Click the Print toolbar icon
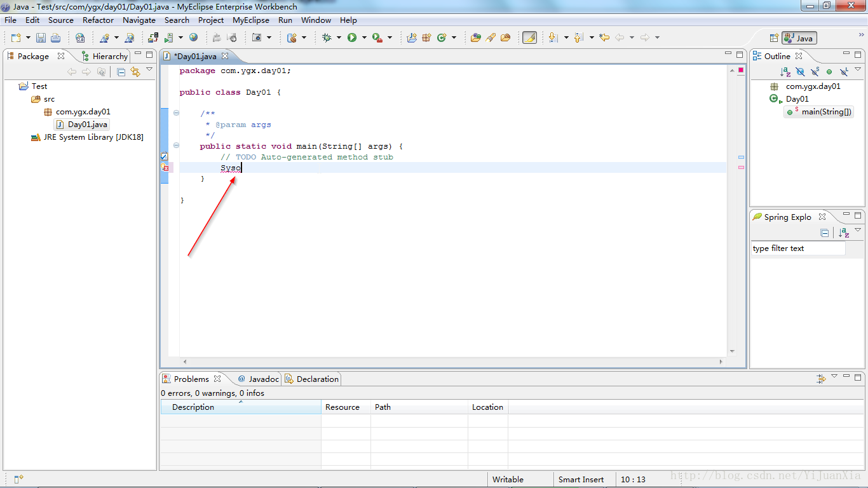The image size is (868, 488). pyautogui.click(x=55, y=37)
